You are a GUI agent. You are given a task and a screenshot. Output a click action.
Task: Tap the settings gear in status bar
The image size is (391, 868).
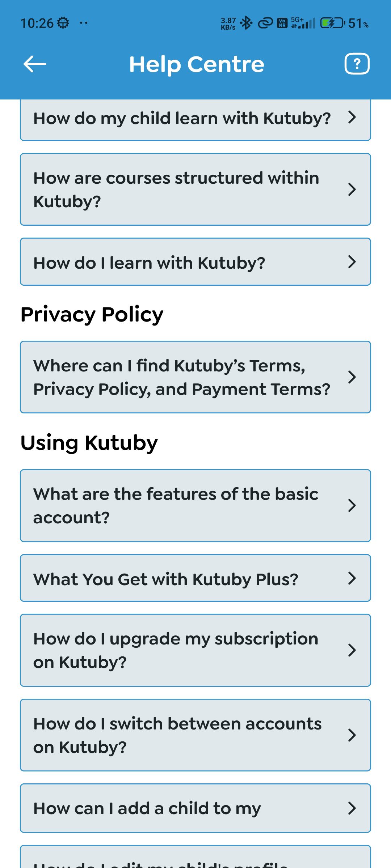point(63,23)
